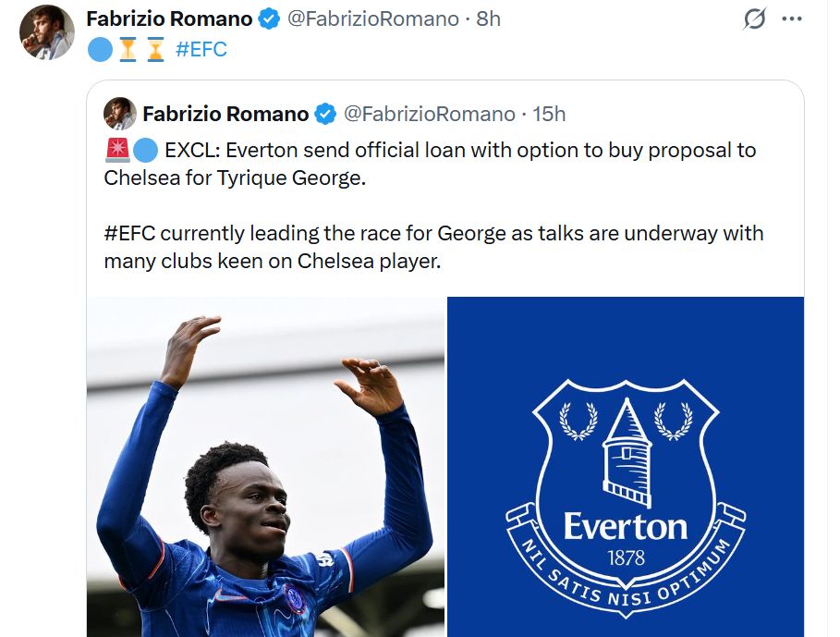Click the @FabrizioRomano handle on top post
This screenshot has height=637, width=840.
(373, 18)
